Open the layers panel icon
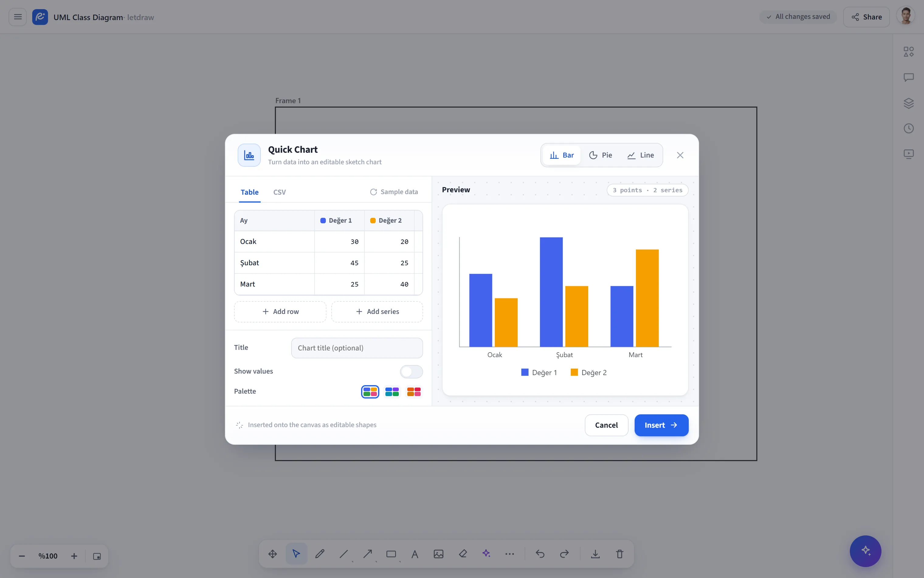 click(908, 103)
